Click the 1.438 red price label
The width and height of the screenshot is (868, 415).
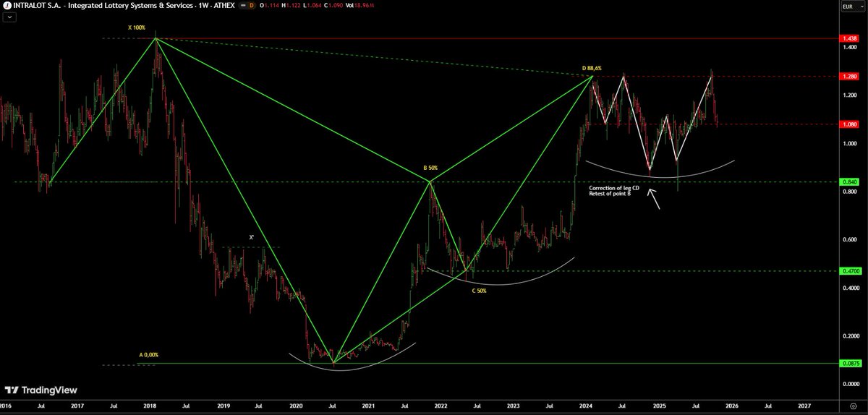tap(849, 38)
